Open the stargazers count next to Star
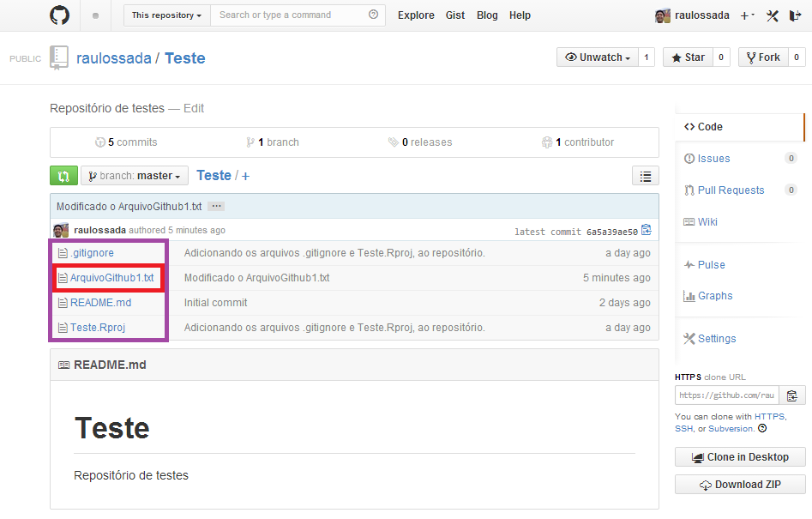 [721, 57]
